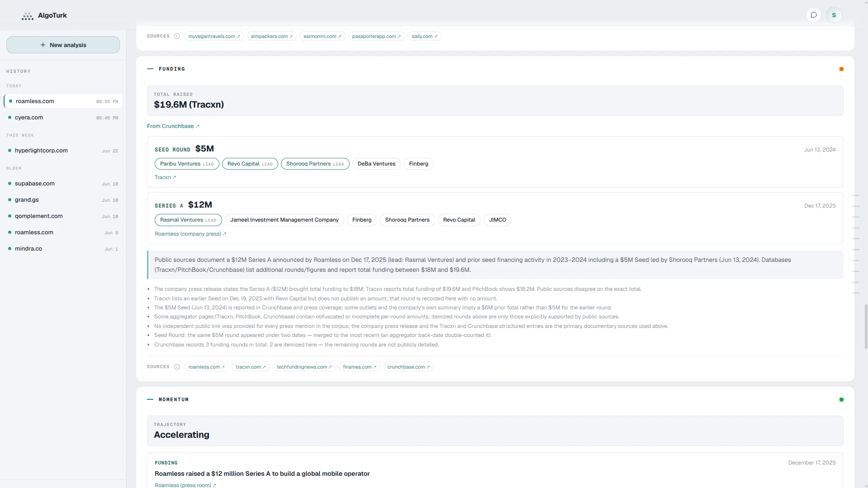
Task: Select Revo Capital lead chip in Seed Round
Action: [250, 164]
